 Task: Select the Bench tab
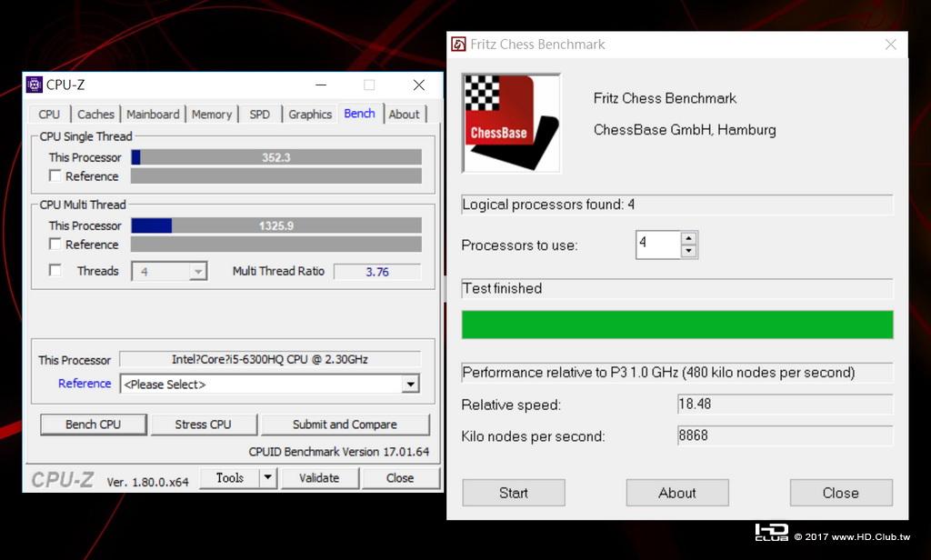[x=359, y=113]
